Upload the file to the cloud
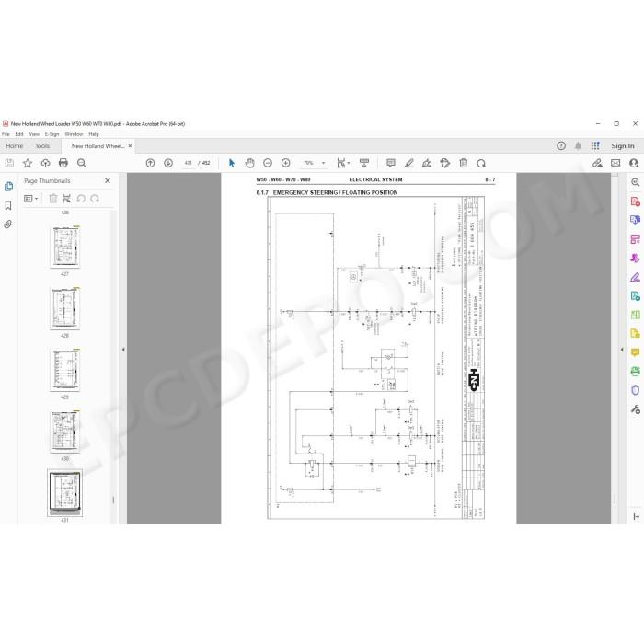Image resolution: width=644 pixels, height=644 pixels. point(45,163)
